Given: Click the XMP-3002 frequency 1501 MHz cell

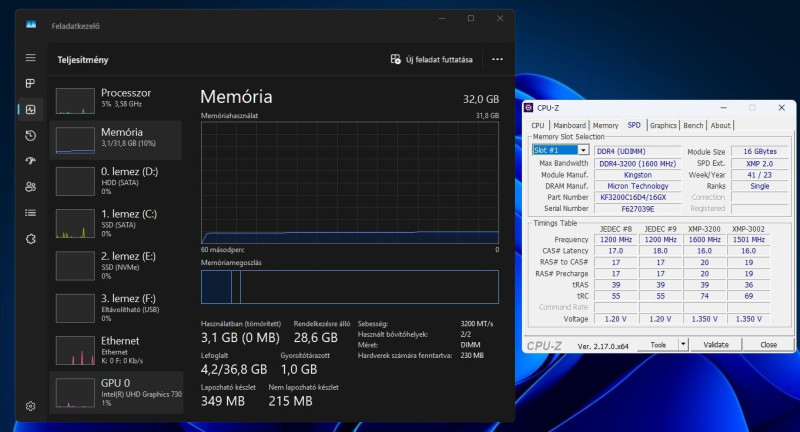Looking at the screenshot, I should pos(748,239).
